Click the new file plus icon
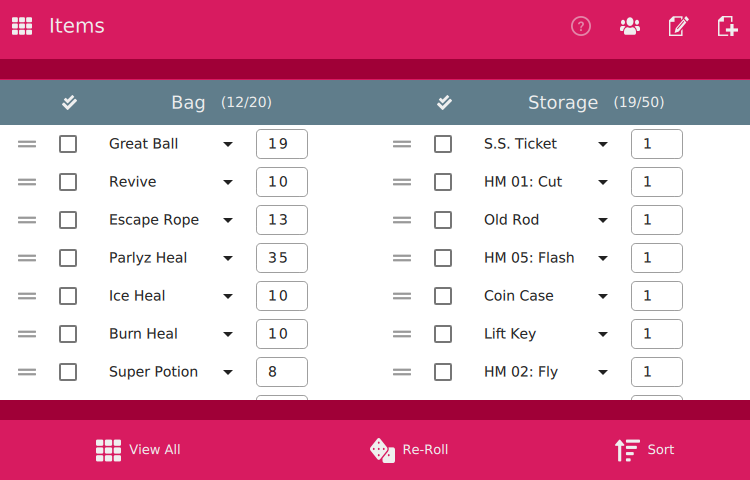The width and height of the screenshot is (750, 480). (x=727, y=26)
